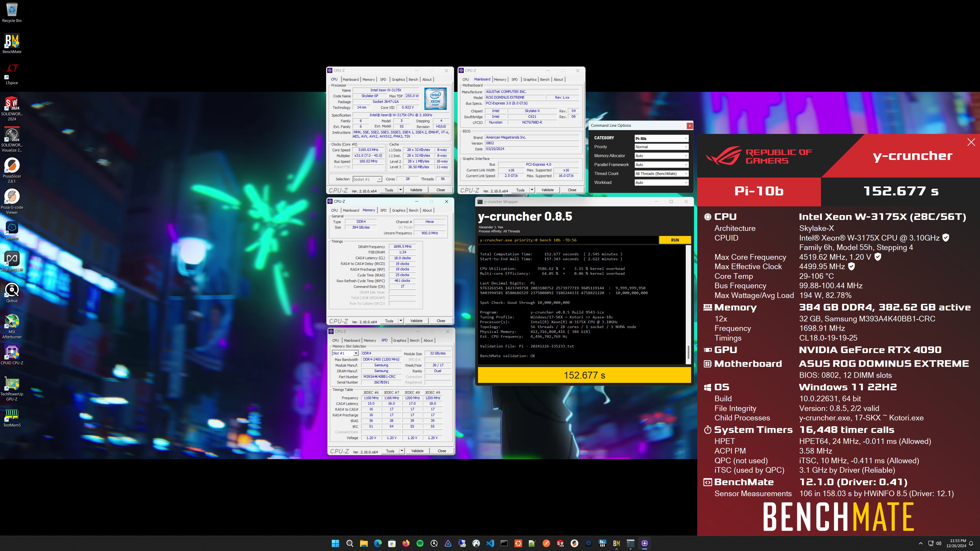Image resolution: width=980 pixels, height=551 pixels.
Task: Close the BenchMate result overlay with X
Action: click(x=971, y=142)
